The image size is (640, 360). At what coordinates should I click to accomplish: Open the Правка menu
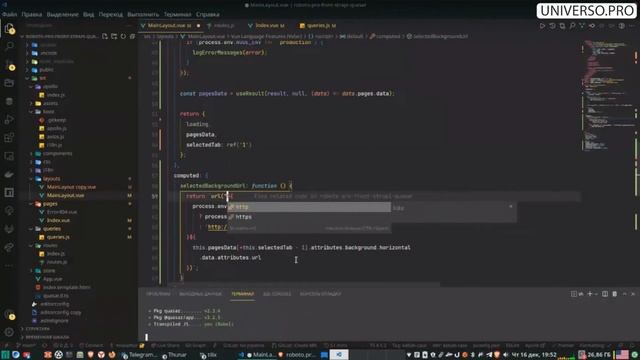(x=31, y=14)
